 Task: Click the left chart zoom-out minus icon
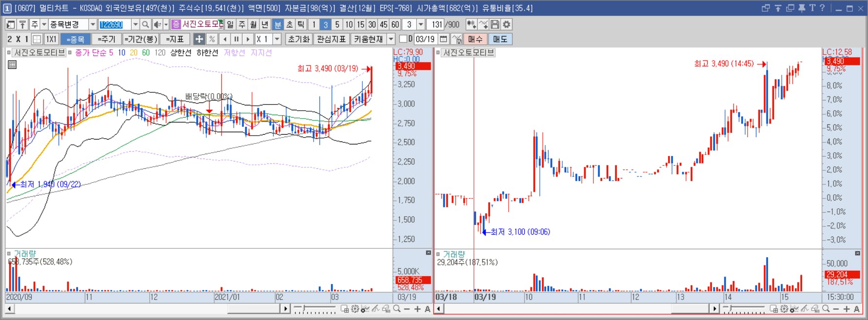tap(407, 309)
